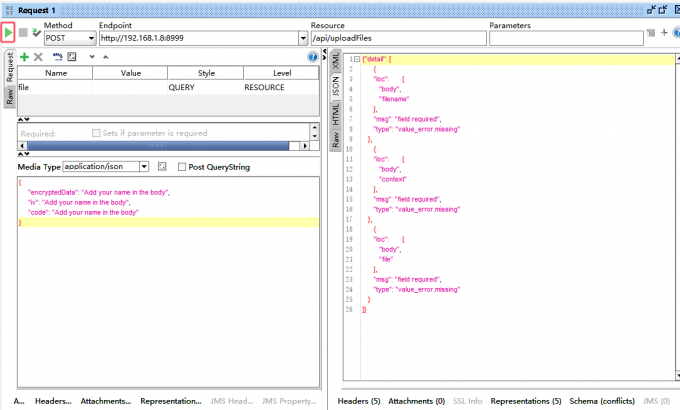Open the Media Type combo box

point(106,167)
